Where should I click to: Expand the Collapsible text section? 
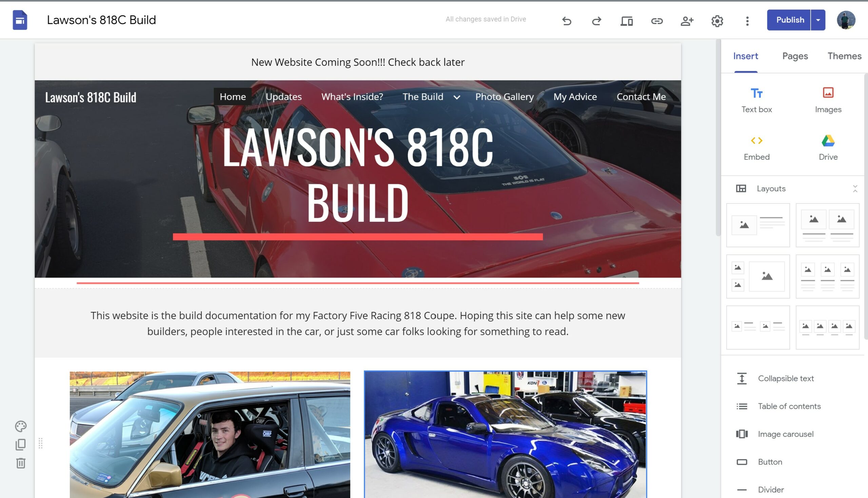786,378
